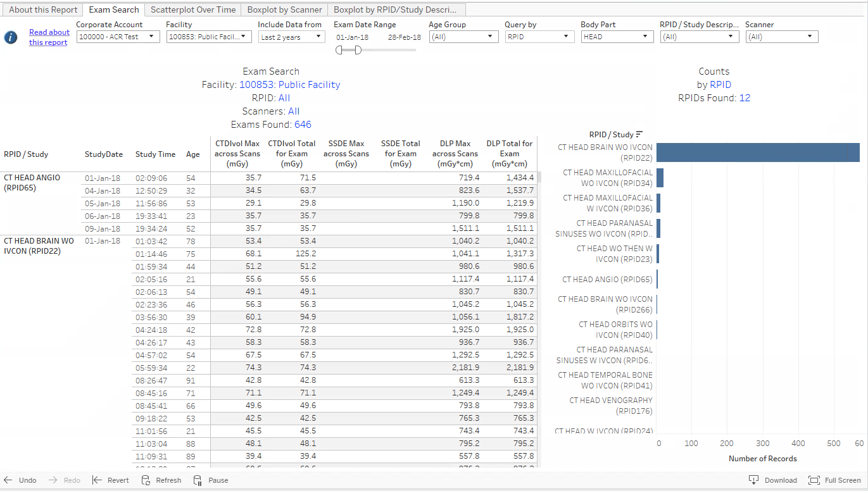Open the RPID / Study Description dropdown
868x491 pixels.
(700, 37)
